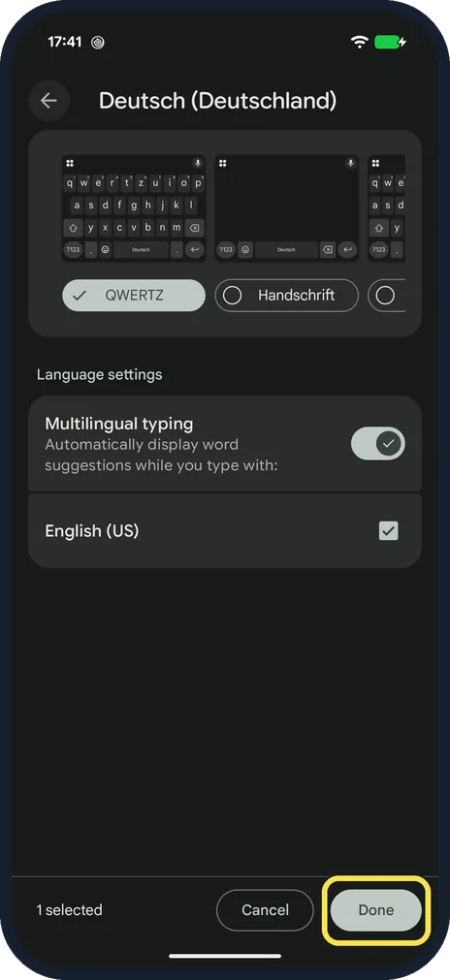Tap the Done button
Viewport: 450px width, 980px height.
tap(376, 910)
